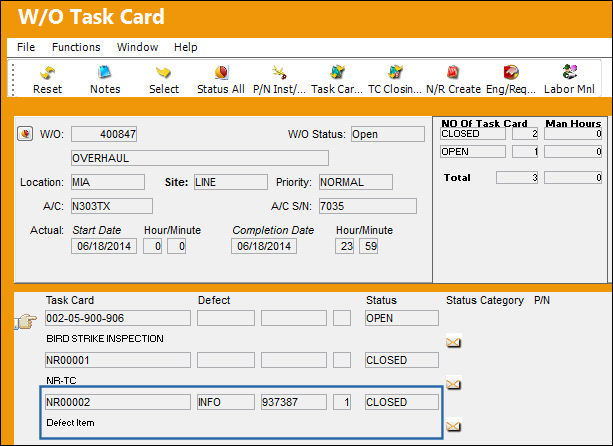Screen dimensions: 613x446
Task: Click the W/O number field 400847
Action: point(104,134)
